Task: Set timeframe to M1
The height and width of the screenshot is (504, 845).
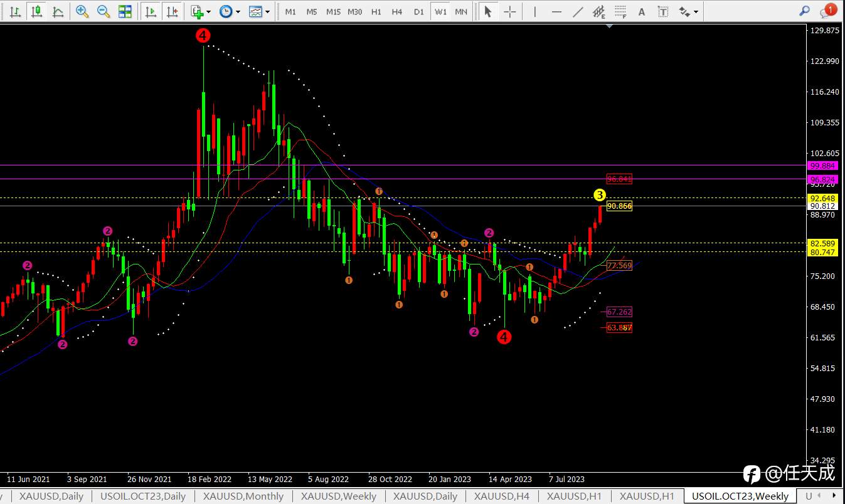Action: pyautogui.click(x=290, y=12)
